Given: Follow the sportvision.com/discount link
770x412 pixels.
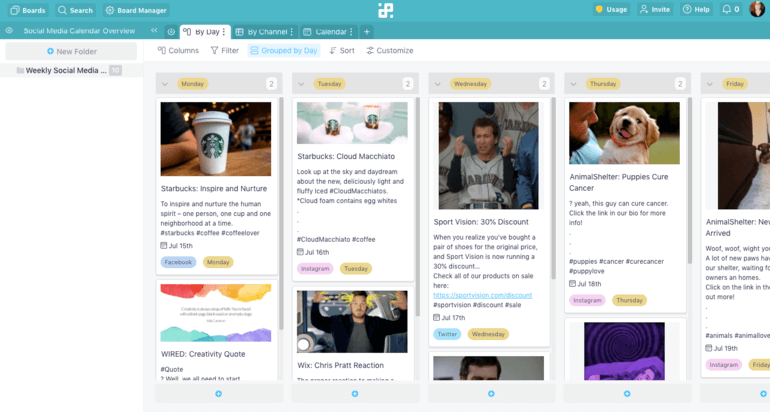Looking at the screenshot, I should [482, 295].
